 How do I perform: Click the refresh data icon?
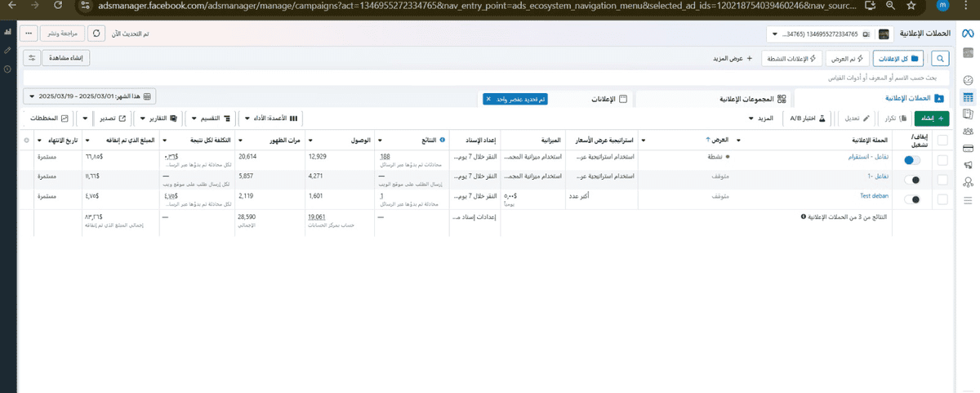[97, 34]
